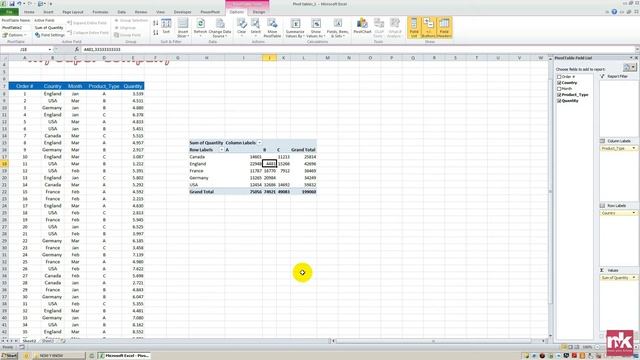The width and height of the screenshot is (640, 360).
Task: Click Expand Entire Field in ribbon
Action: tap(87, 23)
